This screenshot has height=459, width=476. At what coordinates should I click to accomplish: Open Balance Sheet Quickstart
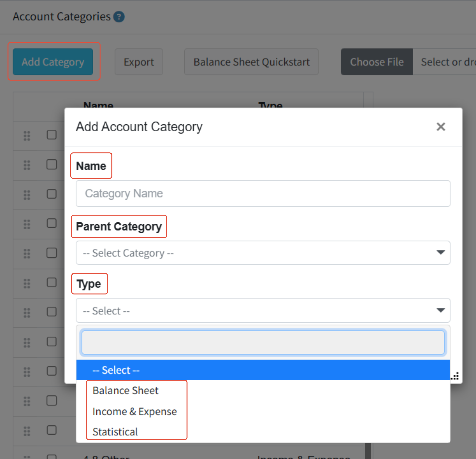pyautogui.click(x=251, y=62)
